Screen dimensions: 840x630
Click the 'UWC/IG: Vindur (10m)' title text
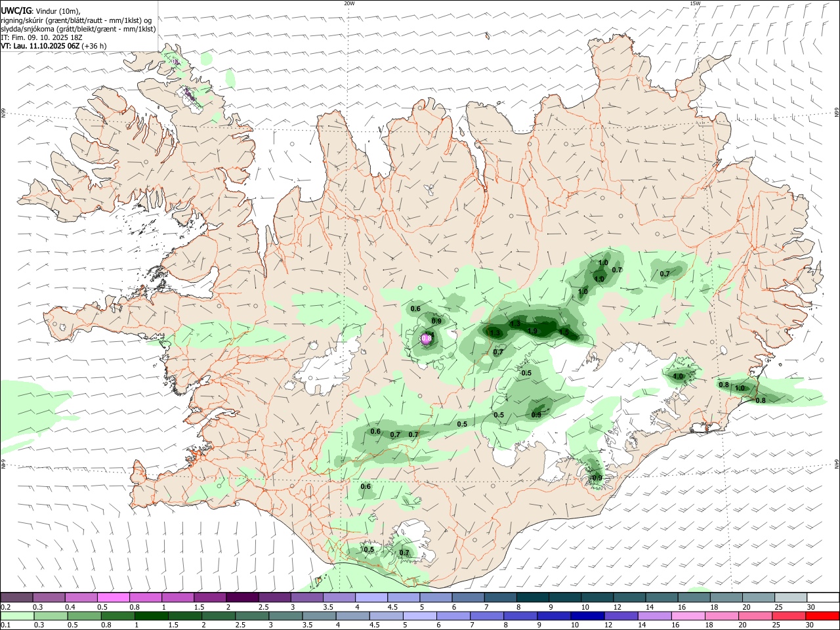(41, 11)
